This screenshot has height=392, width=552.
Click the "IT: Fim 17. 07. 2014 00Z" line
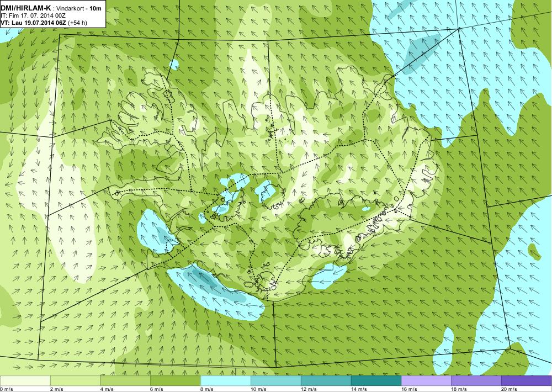[33, 16]
